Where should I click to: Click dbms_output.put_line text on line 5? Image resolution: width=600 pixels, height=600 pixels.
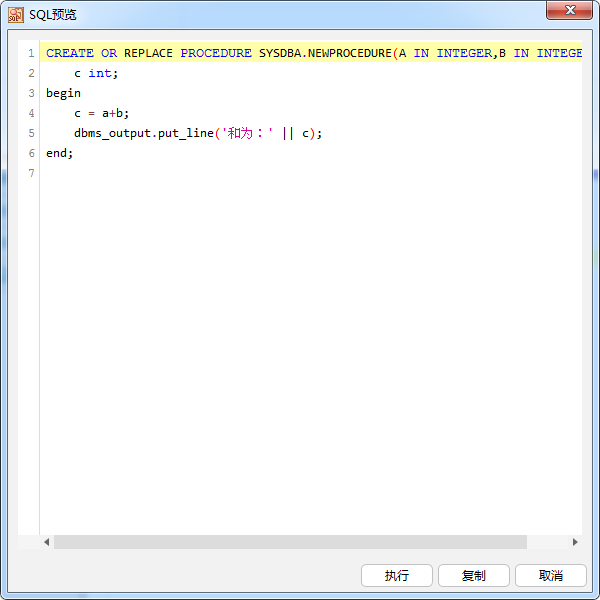click(x=144, y=133)
